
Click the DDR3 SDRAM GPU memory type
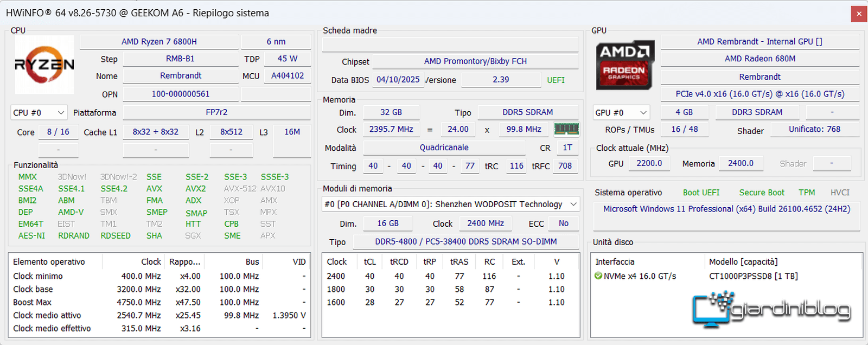click(757, 112)
